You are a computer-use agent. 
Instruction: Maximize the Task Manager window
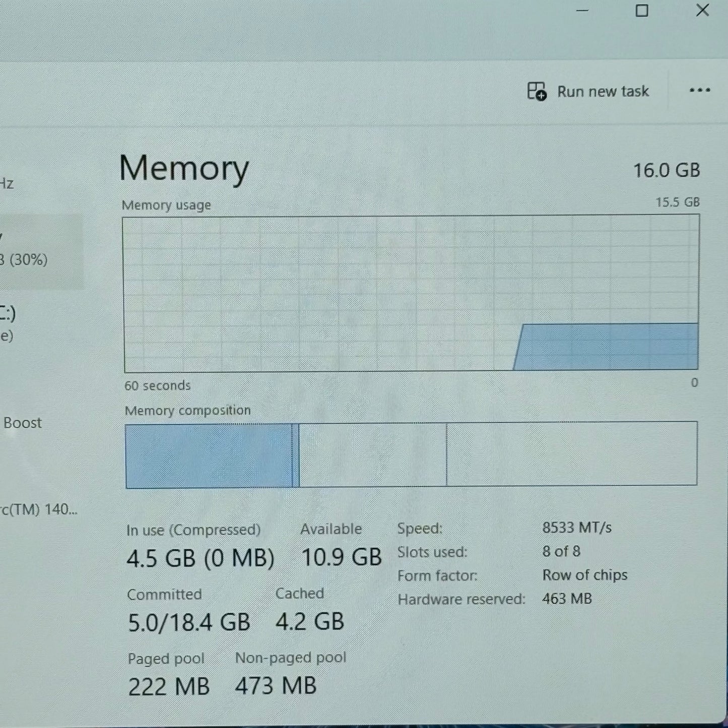(641, 11)
